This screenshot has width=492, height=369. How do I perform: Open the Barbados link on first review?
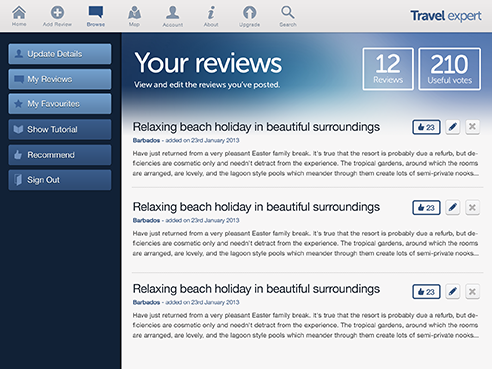(x=146, y=140)
